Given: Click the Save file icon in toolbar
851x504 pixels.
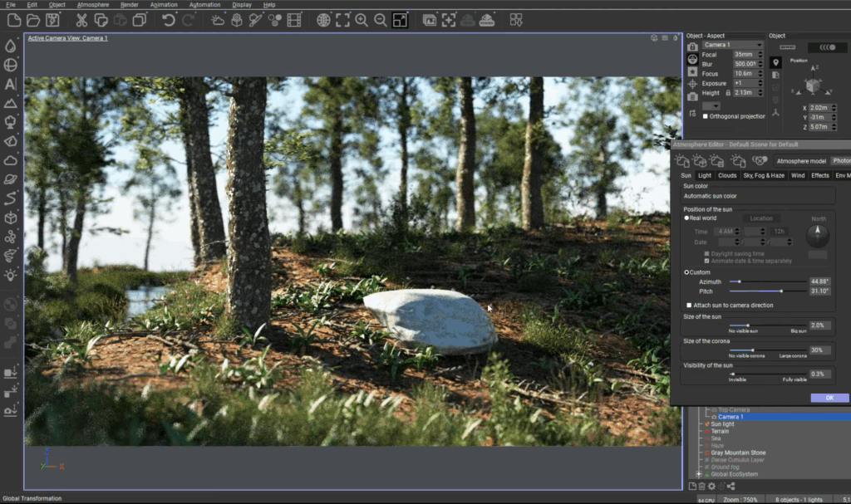Looking at the screenshot, I should tap(54, 20).
